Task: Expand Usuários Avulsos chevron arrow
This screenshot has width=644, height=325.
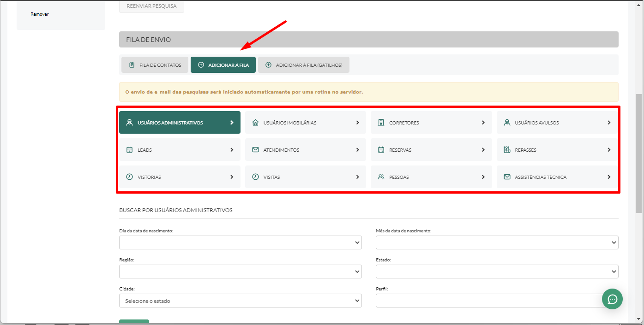Action: click(x=609, y=123)
